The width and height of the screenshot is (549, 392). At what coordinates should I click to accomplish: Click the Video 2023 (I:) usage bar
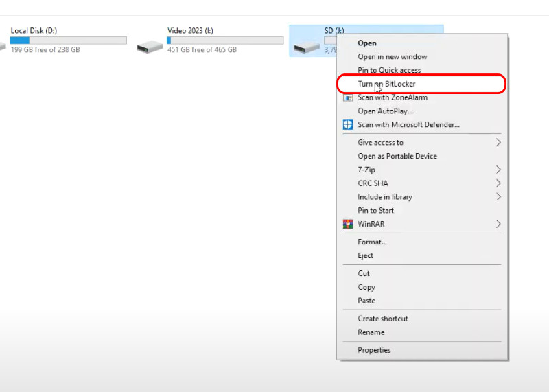tap(225, 41)
